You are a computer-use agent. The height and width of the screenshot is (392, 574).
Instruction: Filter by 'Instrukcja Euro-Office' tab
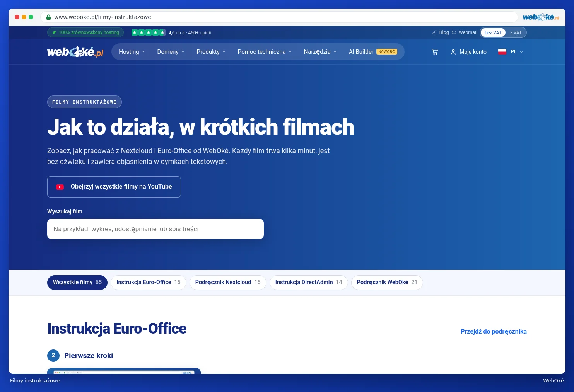pyautogui.click(x=149, y=283)
